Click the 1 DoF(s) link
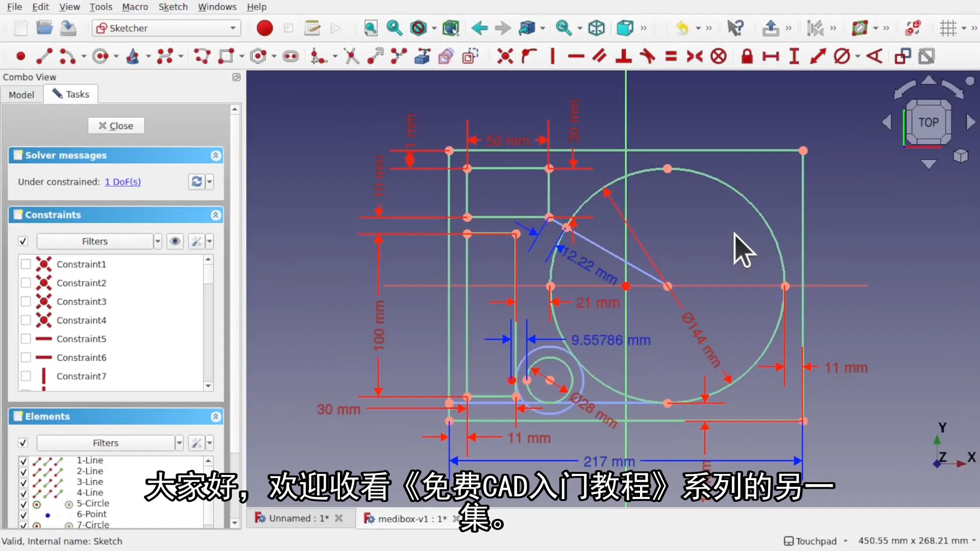The height and width of the screenshot is (551, 980). tap(122, 182)
